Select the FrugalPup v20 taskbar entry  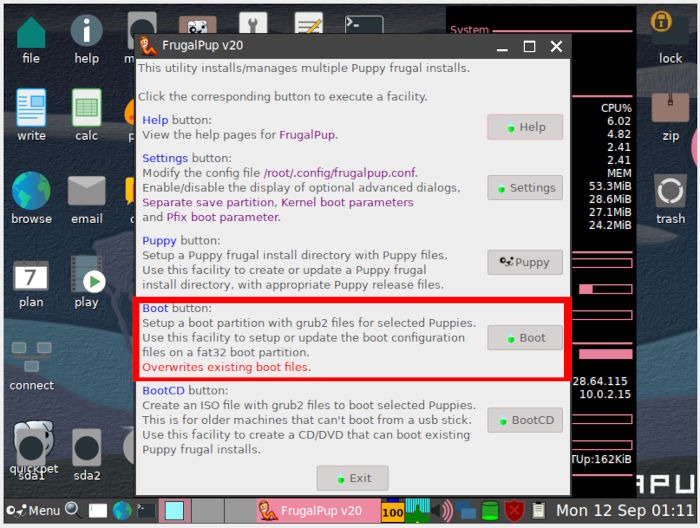tap(318, 510)
